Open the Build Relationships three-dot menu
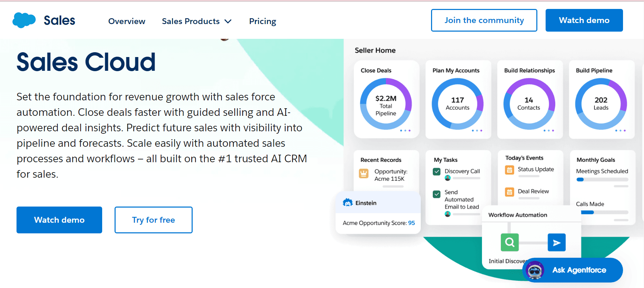 pos(549,131)
